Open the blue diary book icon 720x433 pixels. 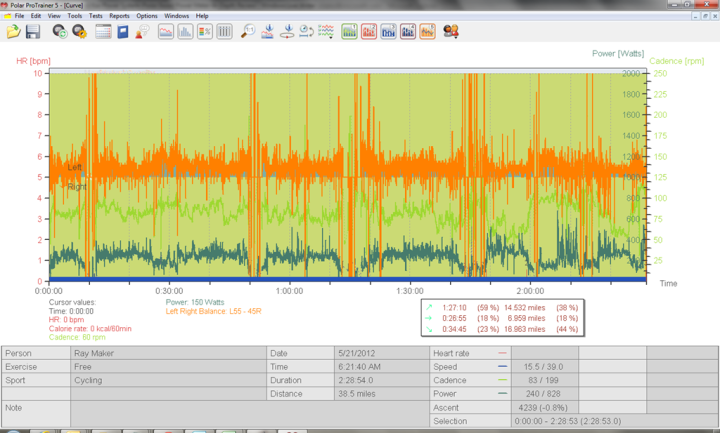123,32
